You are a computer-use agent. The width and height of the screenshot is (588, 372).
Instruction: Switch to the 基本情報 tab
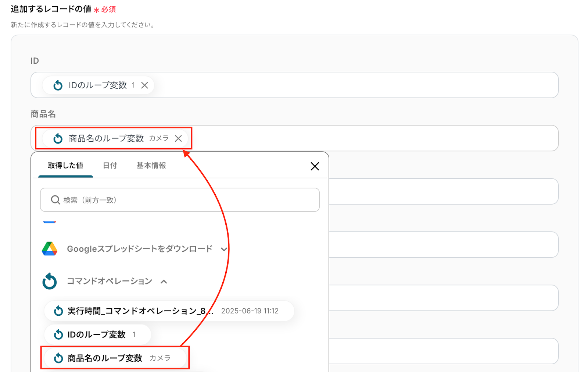click(151, 166)
